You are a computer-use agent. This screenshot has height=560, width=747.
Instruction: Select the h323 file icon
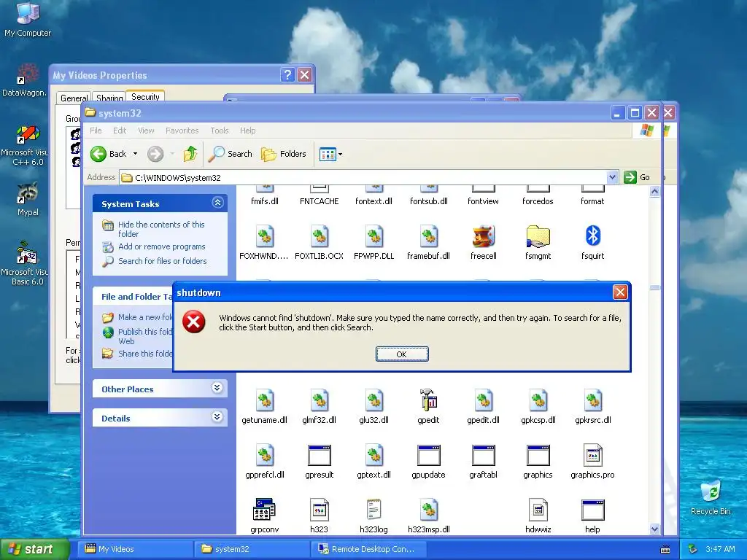point(320,510)
